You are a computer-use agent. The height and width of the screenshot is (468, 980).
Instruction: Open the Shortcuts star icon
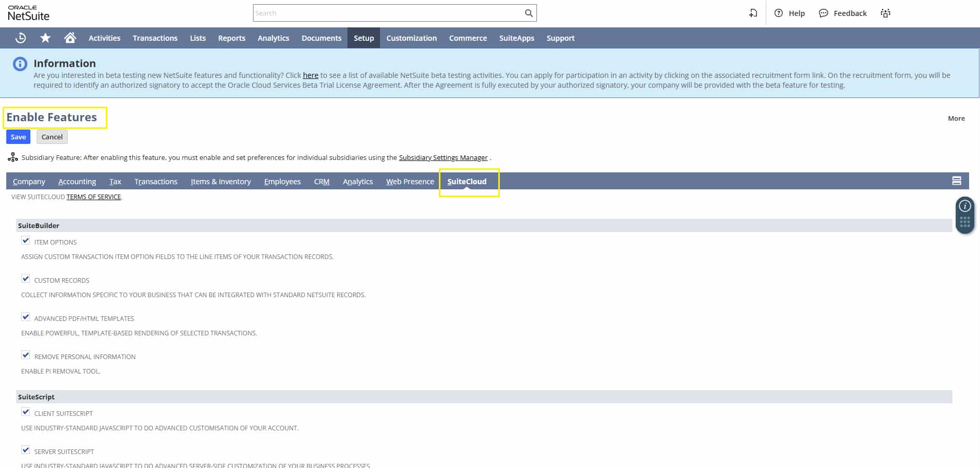pyautogui.click(x=45, y=38)
